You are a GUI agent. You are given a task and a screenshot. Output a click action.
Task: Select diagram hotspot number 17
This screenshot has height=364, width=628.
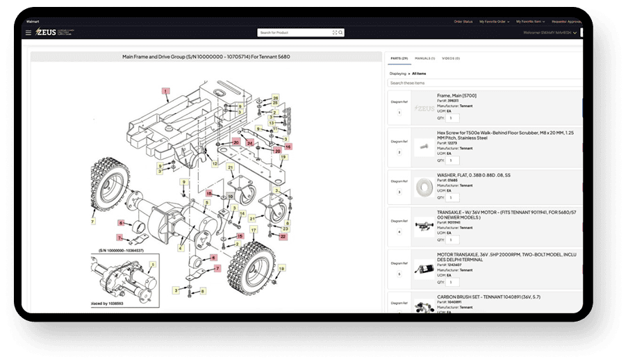253,230
